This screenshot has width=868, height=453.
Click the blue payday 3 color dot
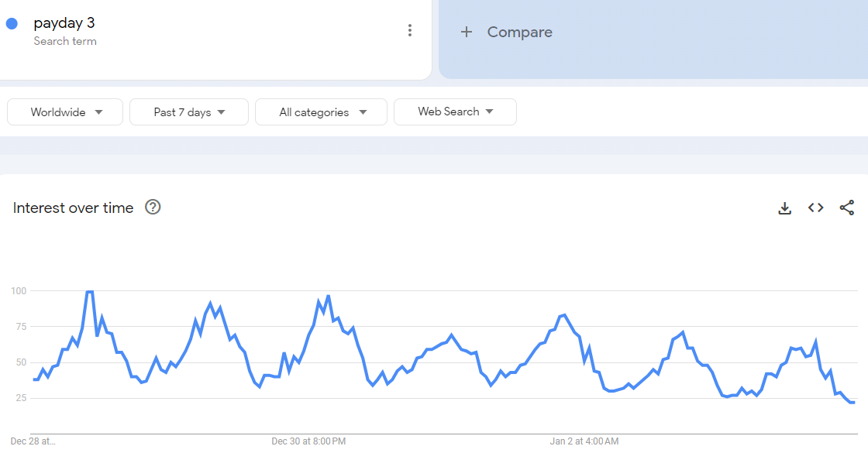click(x=12, y=23)
